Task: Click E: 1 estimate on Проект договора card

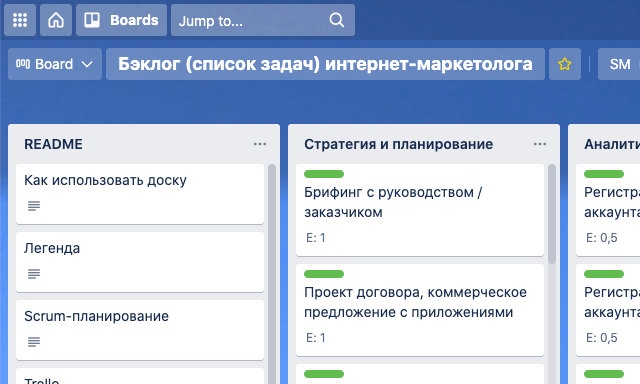Action: (316, 337)
